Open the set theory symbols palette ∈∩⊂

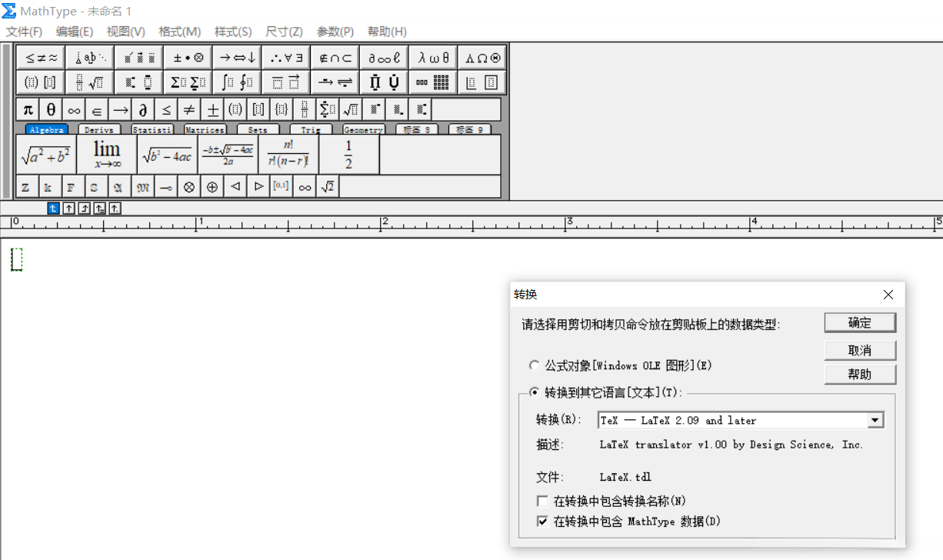[335, 56]
